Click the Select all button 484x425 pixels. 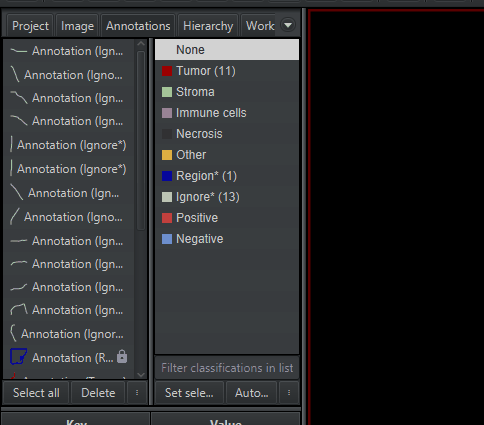coord(36,393)
